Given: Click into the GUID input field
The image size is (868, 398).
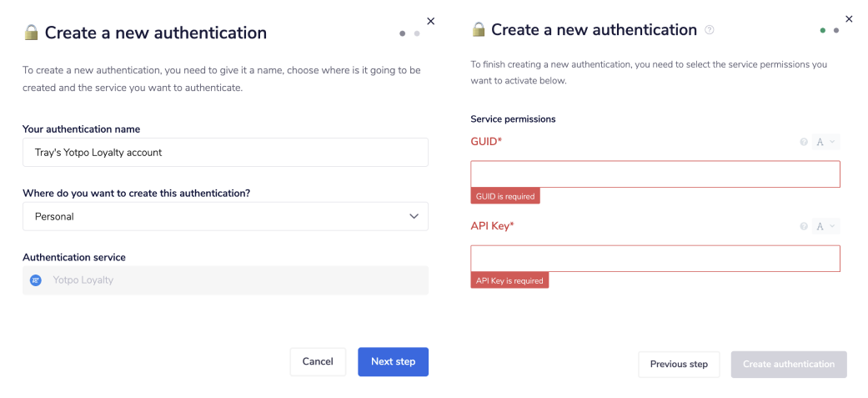Looking at the screenshot, I should click(x=655, y=174).
